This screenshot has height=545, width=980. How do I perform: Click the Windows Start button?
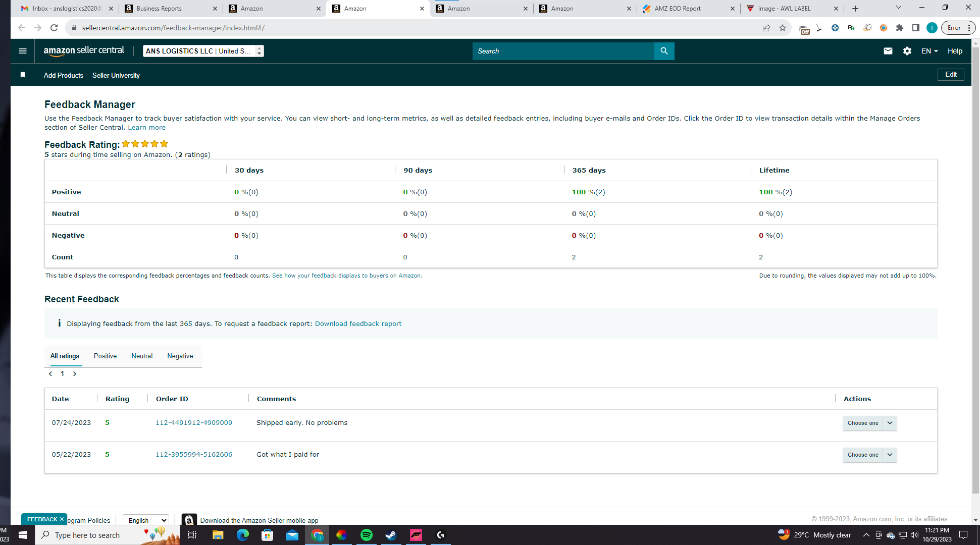tap(23, 535)
